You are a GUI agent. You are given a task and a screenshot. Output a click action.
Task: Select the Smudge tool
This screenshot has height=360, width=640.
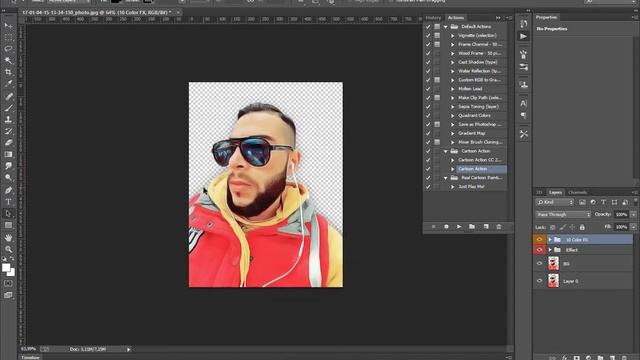point(8,166)
